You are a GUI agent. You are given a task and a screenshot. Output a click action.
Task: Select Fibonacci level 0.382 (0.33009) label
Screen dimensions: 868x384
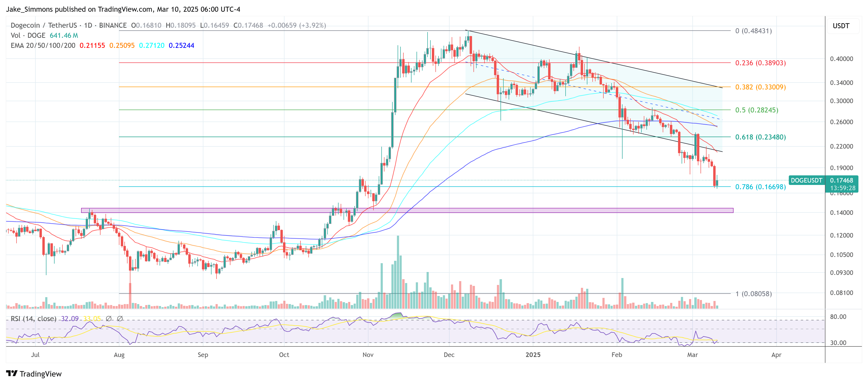761,87
